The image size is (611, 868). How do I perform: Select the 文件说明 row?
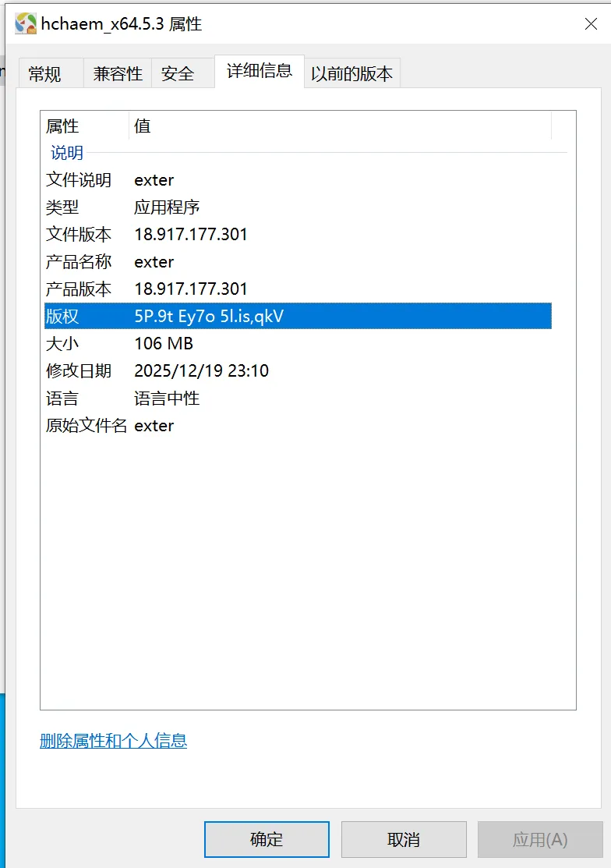pyautogui.click(x=298, y=180)
